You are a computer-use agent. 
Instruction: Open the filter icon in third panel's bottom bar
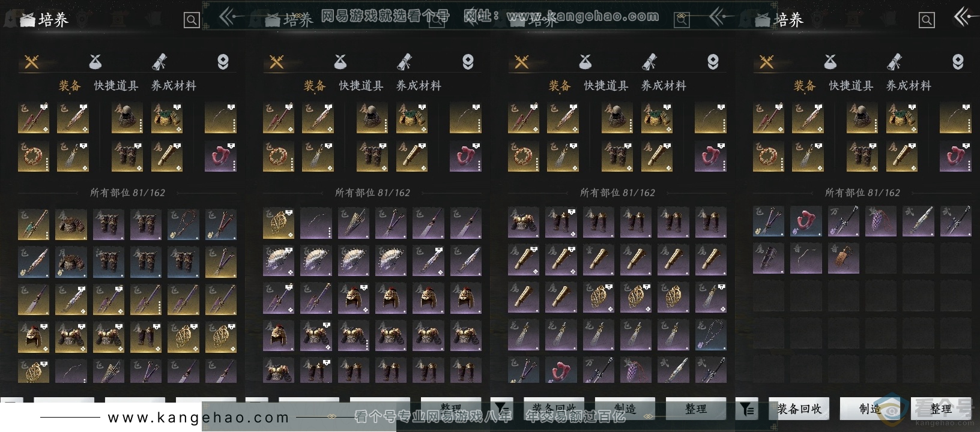[502, 409]
